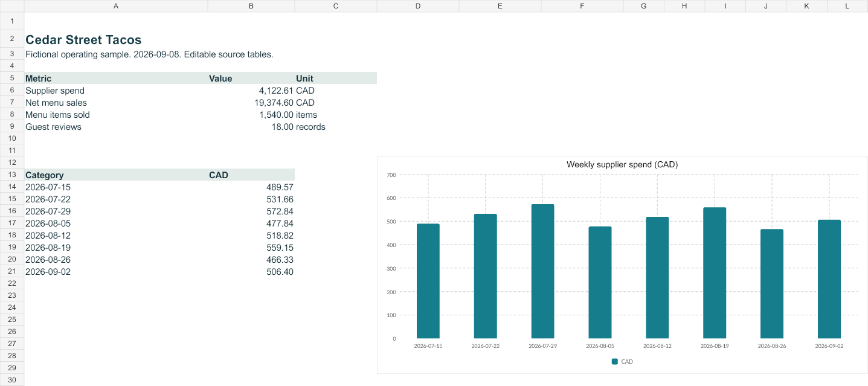
Task: Click the date cell 2026-07-29
Action: click(116, 211)
